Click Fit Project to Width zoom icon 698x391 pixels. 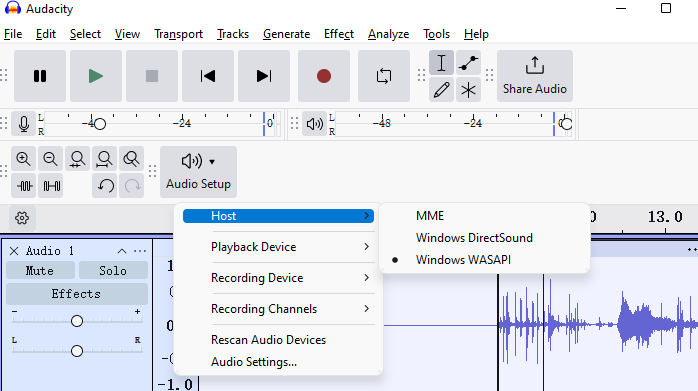(x=105, y=159)
